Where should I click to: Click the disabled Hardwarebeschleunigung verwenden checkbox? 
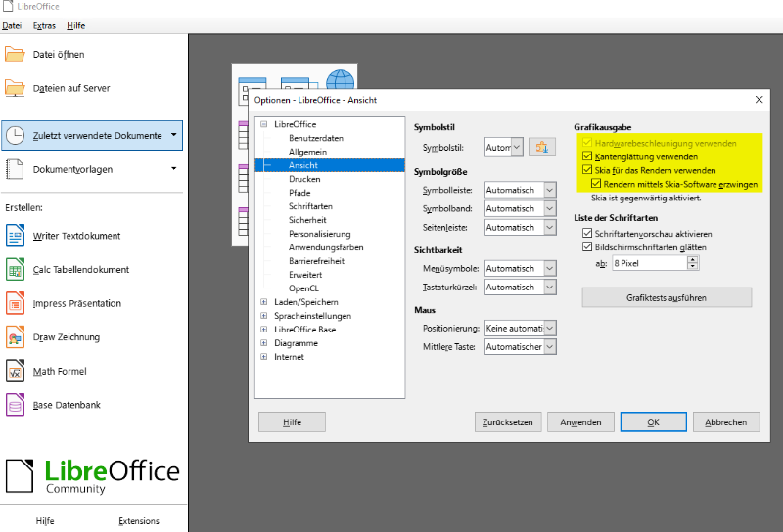[587, 143]
